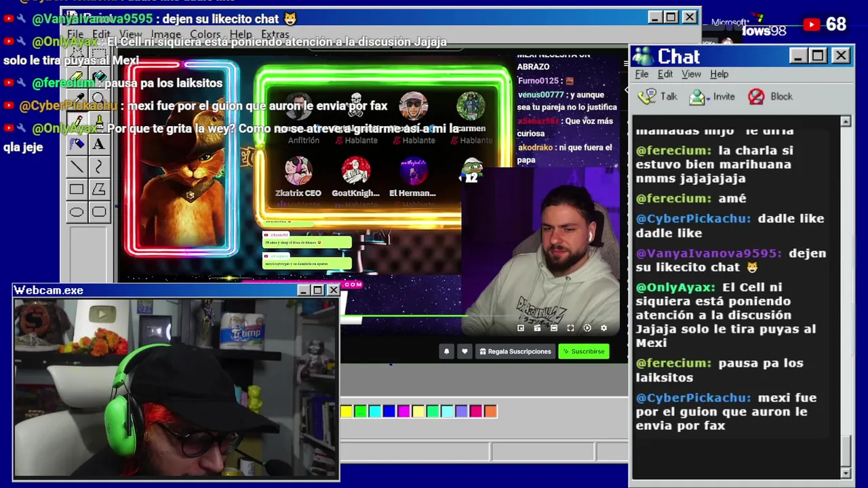868x488 pixels.
Task: Open the File menu in Paint
Action: [75, 34]
